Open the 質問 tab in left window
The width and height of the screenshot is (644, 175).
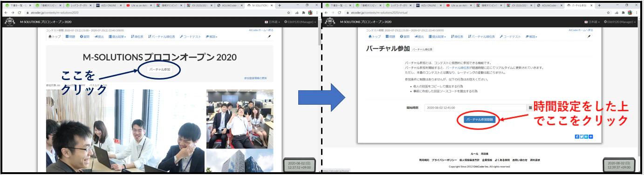tap(85, 36)
